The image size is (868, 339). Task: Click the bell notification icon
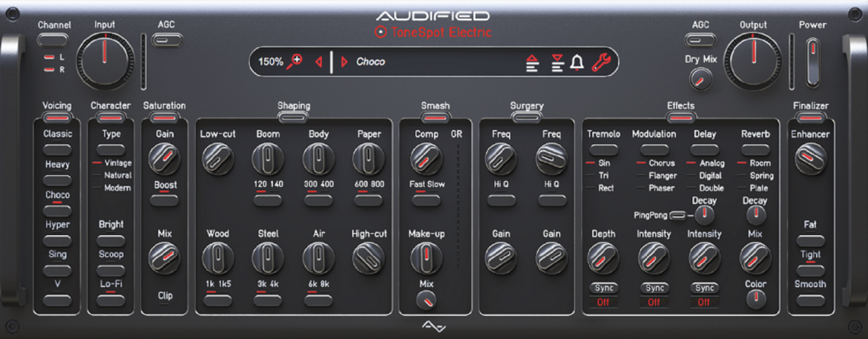(577, 62)
